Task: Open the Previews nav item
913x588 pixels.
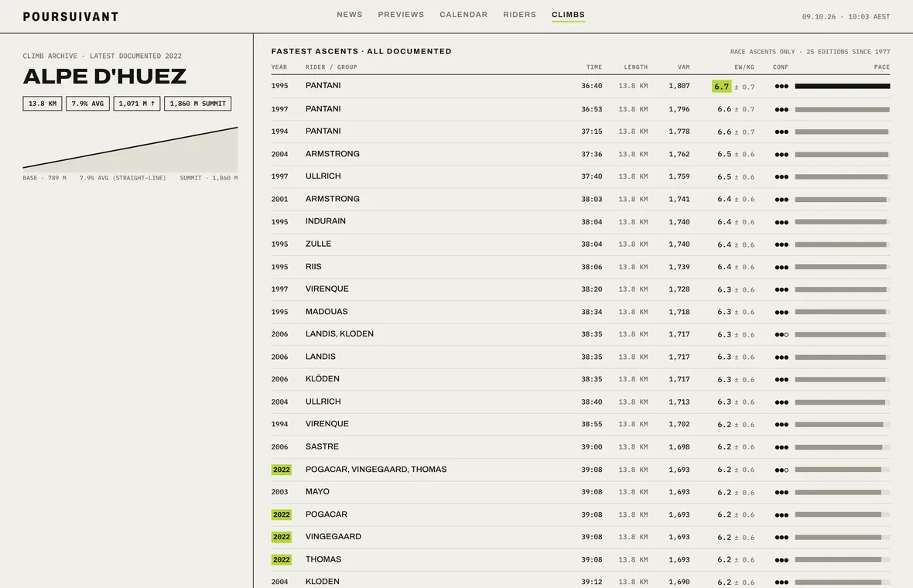Action: coord(401,15)
